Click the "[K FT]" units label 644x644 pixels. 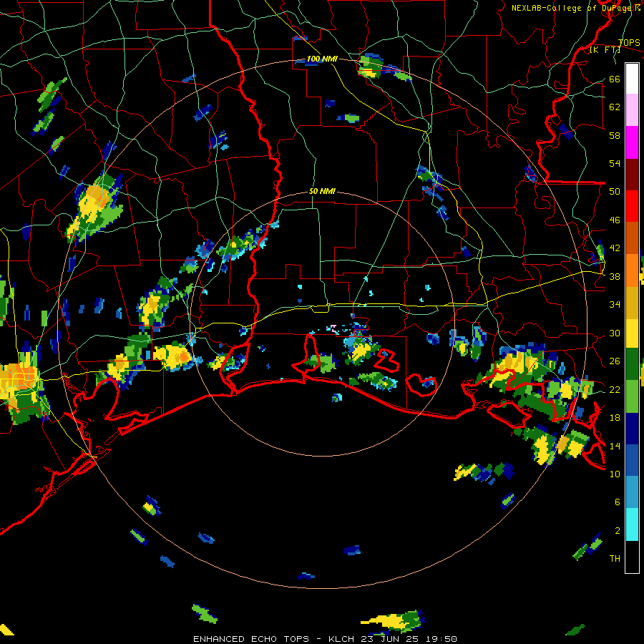pyautogui.click(x=605, y=50)
